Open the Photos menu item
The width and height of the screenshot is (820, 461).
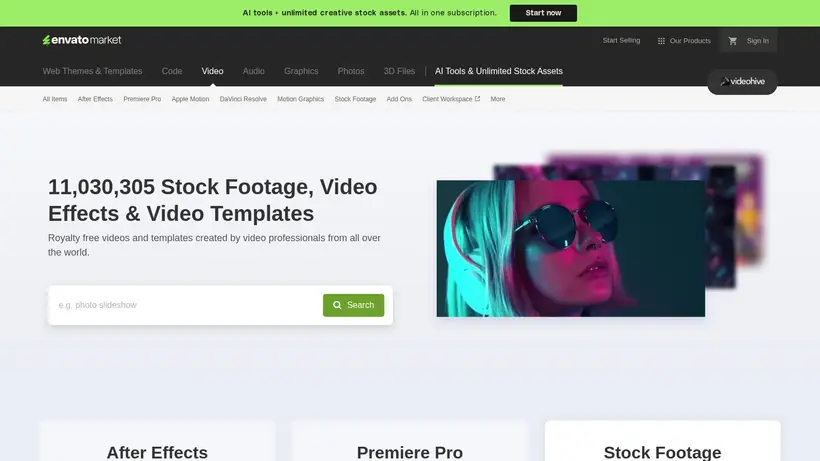click(x=351, y=71)
